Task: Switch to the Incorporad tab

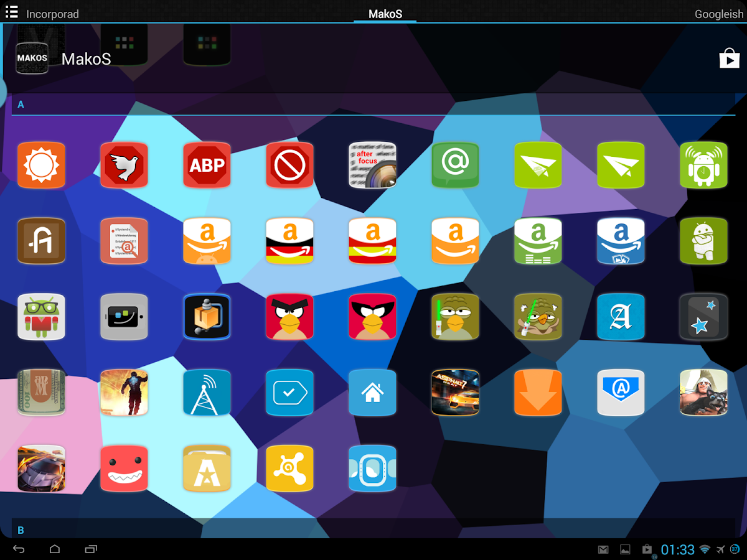Action: [x=52, y=14]
